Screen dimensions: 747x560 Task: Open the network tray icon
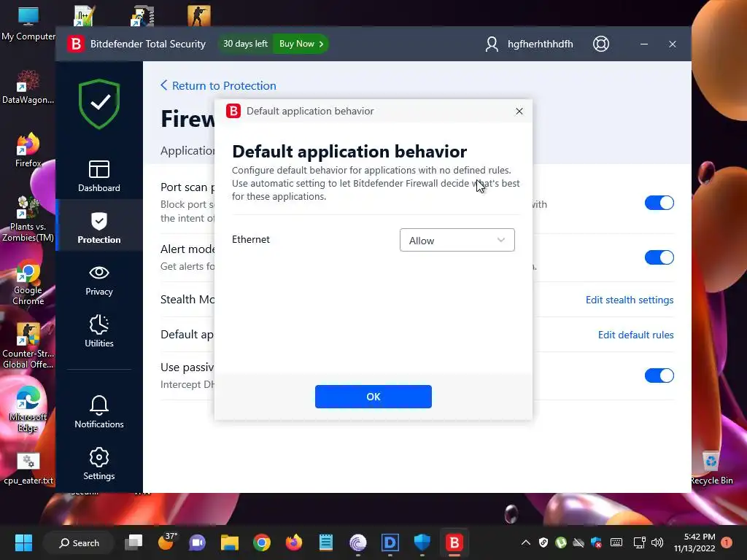coord(639,542)
